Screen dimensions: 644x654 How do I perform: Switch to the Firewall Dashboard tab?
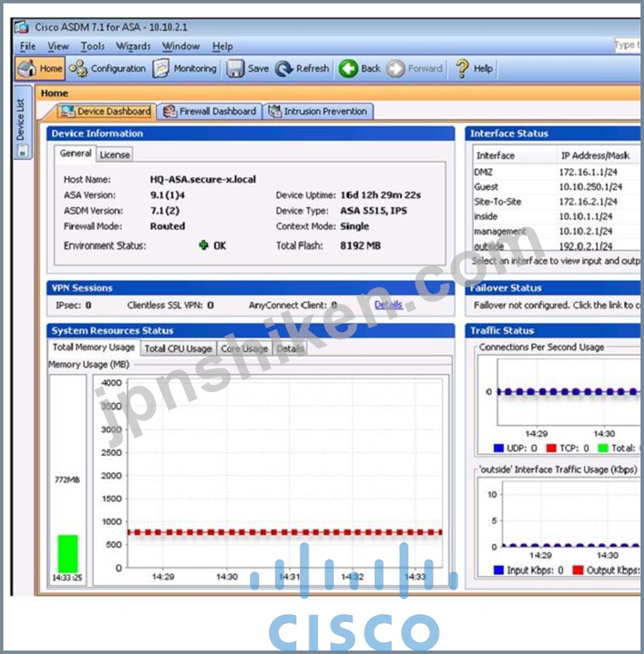(210, 112)
